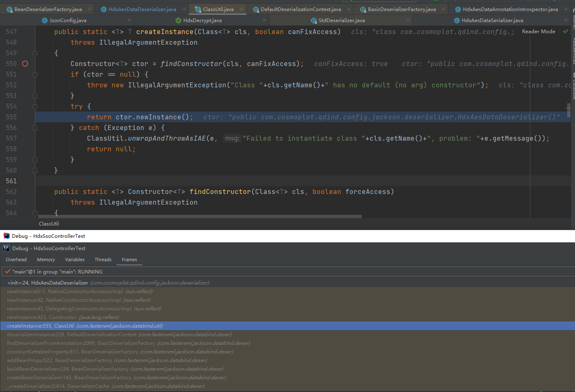Open the "main"@1 thread selector dropdown
Viewport: 575px width, 392px height.
287,271
